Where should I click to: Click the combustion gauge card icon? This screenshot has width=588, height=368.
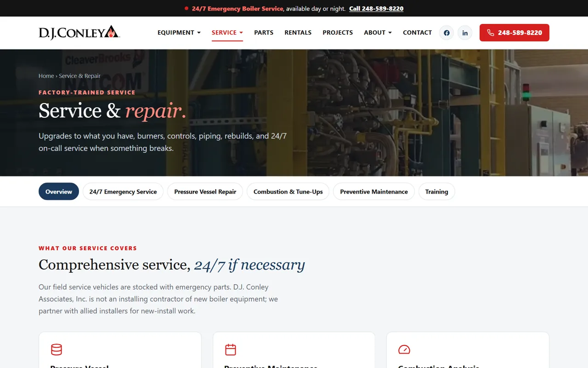[404, 350]
